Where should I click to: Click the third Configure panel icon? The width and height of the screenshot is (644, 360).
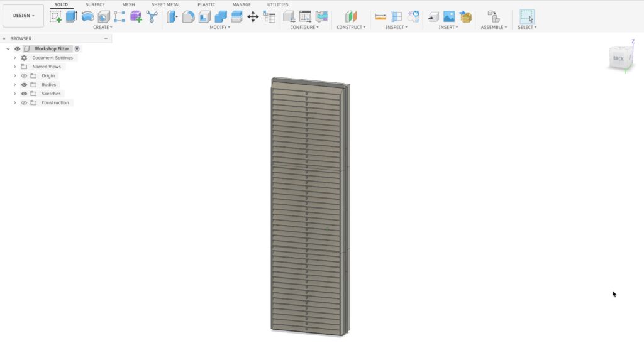click(x=321, y=17)
